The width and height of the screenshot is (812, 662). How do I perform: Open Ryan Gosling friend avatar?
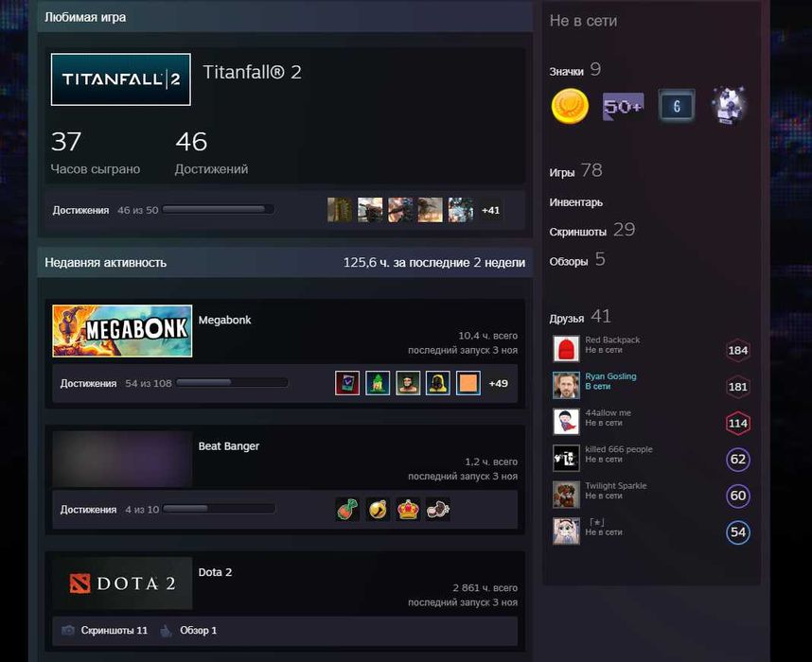point(566,385)
